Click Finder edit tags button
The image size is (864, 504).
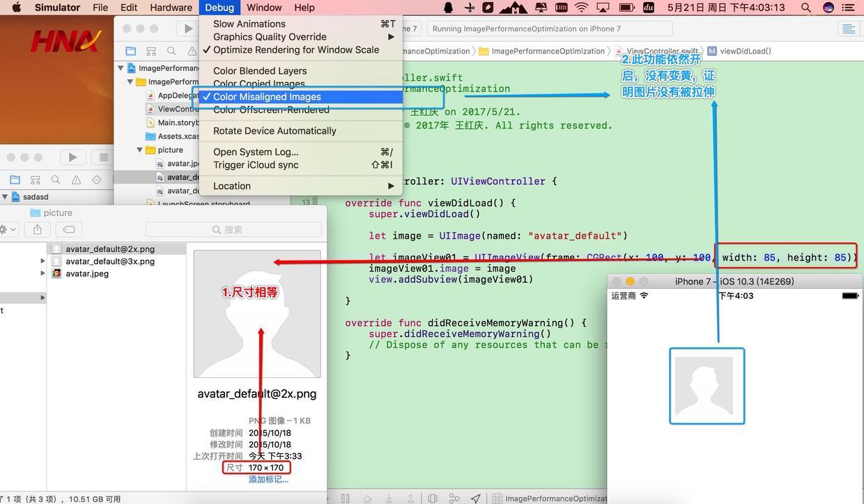pos(68,229)
